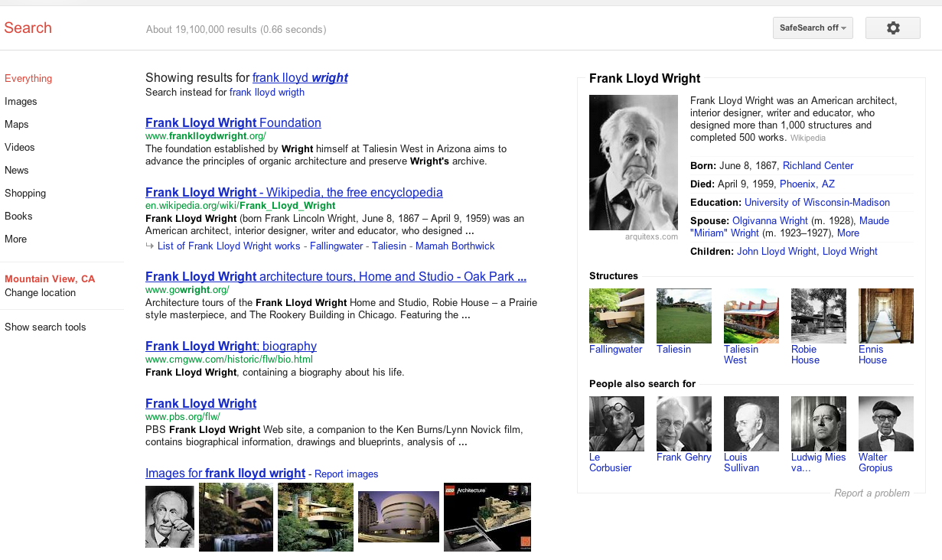
Task: Search instead for frank lloyd wrigth
Action: click(266, 92)
